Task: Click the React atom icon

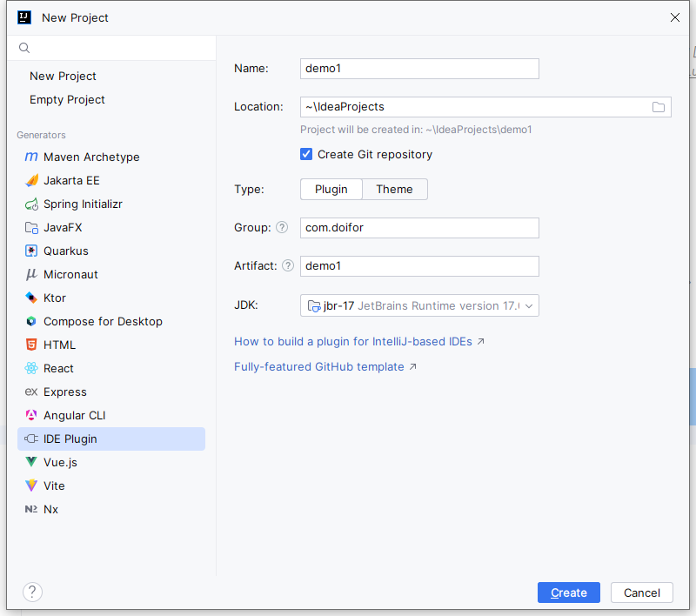Action: 31,368
